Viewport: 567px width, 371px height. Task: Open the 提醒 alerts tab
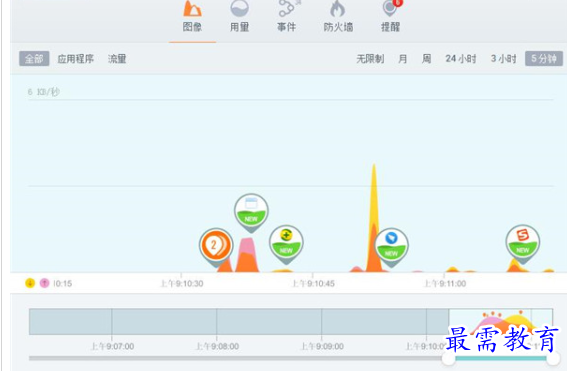[391, 17]
